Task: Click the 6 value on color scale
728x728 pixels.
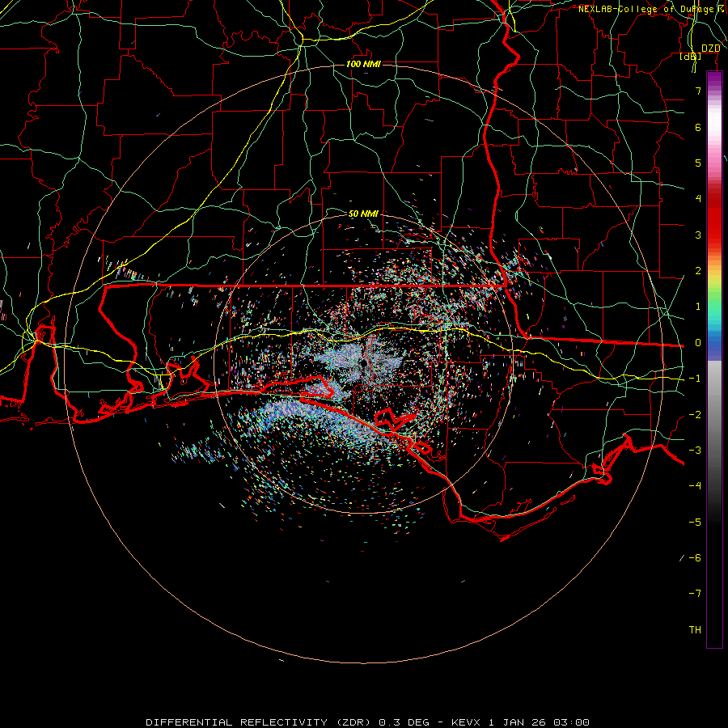Action: (x=698, y=127)
